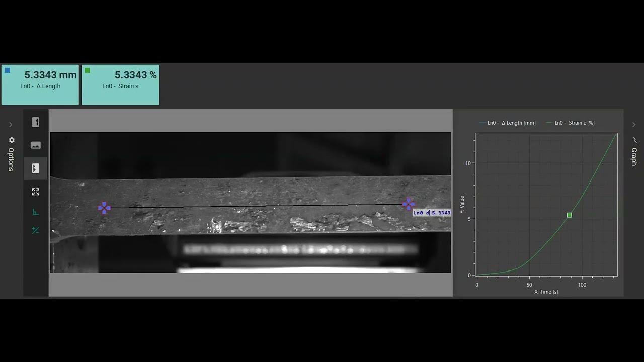
Task: Select the teal axis/coordinate system icon
Action: pyautogui.click(x=36, y=212)
